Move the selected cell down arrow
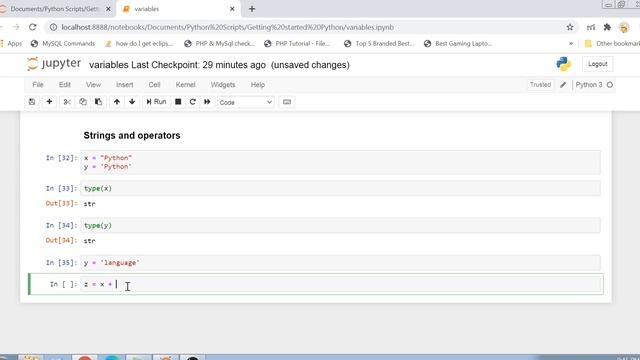 [x=132, y=102]
